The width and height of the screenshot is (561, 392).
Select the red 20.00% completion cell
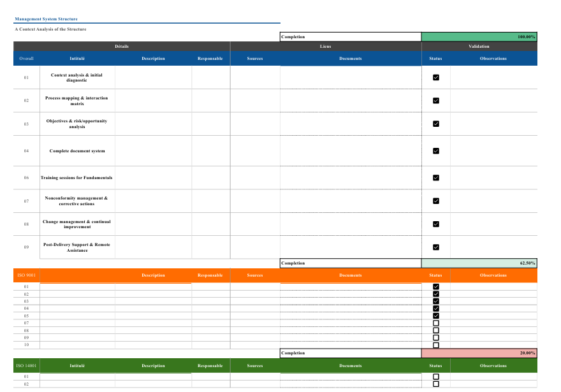[x=479, y=353]
